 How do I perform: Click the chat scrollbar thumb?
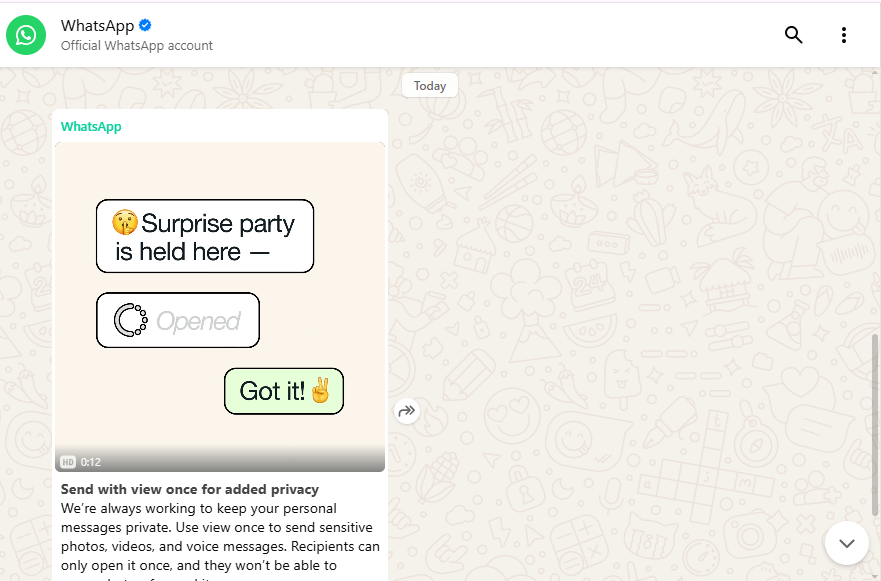pyautogui.click(x=877, y=425)
